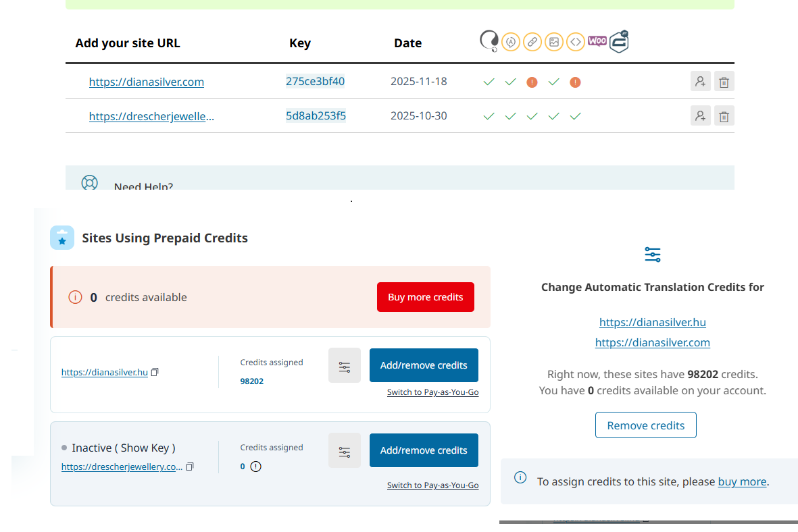The width and height of the screenshot is (798, 532).
Task: Click the code brackets column icon
Action: [575, 42]
